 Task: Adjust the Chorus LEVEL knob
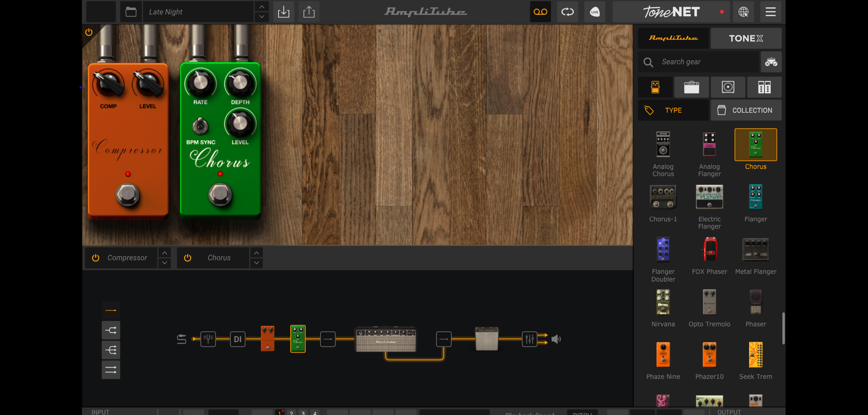(240, 123)
